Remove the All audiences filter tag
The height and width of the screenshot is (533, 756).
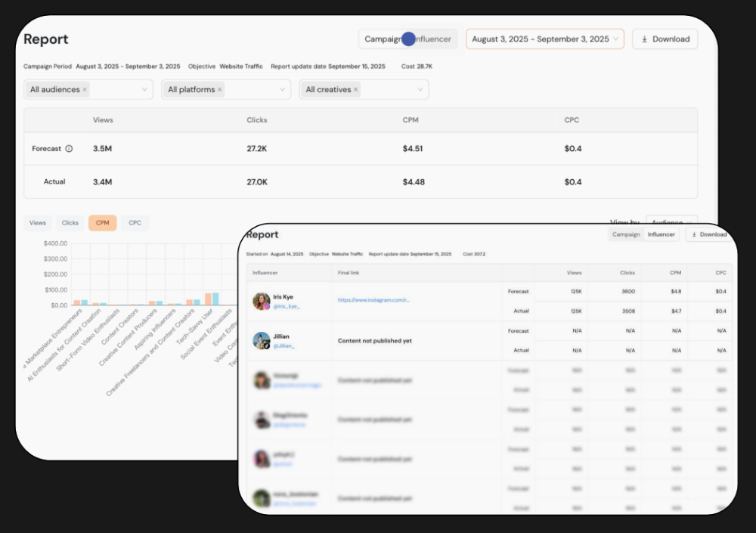(x=85, y=90)
